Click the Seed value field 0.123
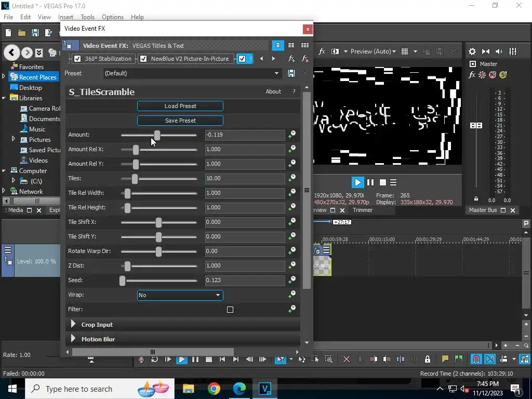 [245, 280]
